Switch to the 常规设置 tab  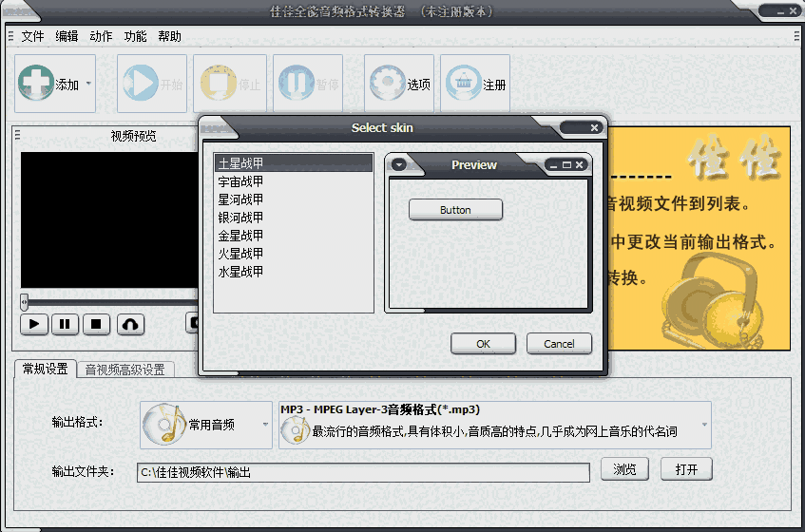pyautogui.click(x=46, y=369)
